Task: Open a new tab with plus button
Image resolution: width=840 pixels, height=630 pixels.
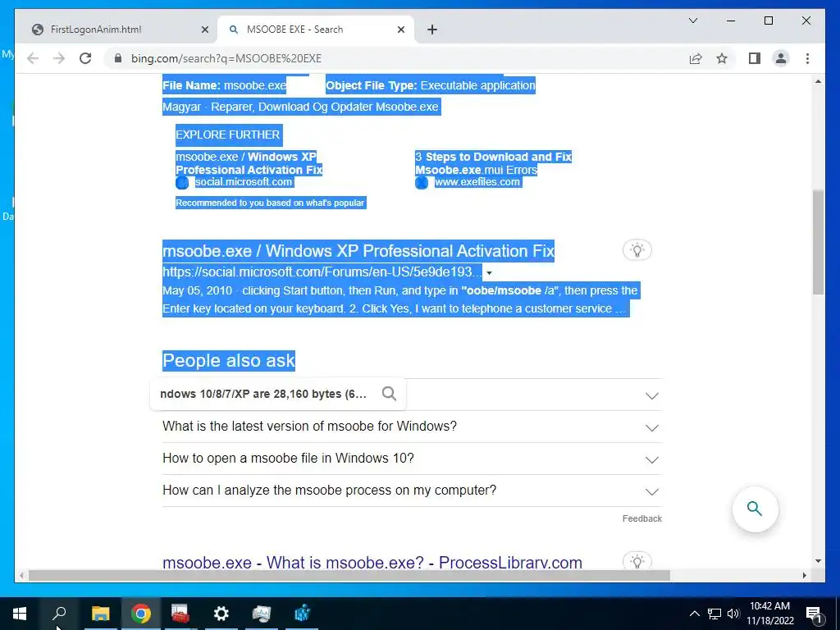Action: (432, 30)
